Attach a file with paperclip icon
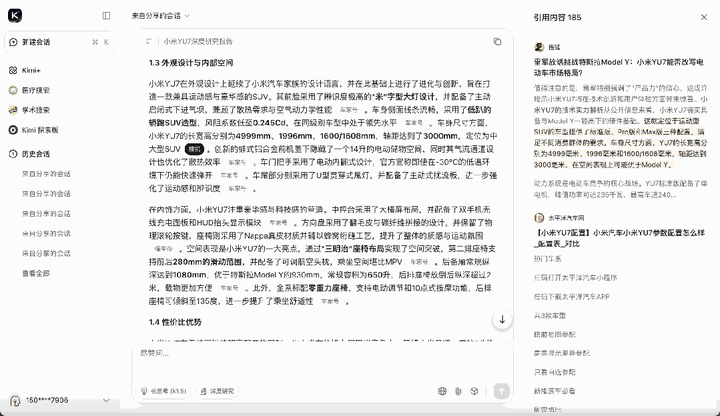This screenshot has height=416, width=720. [458, 391]
